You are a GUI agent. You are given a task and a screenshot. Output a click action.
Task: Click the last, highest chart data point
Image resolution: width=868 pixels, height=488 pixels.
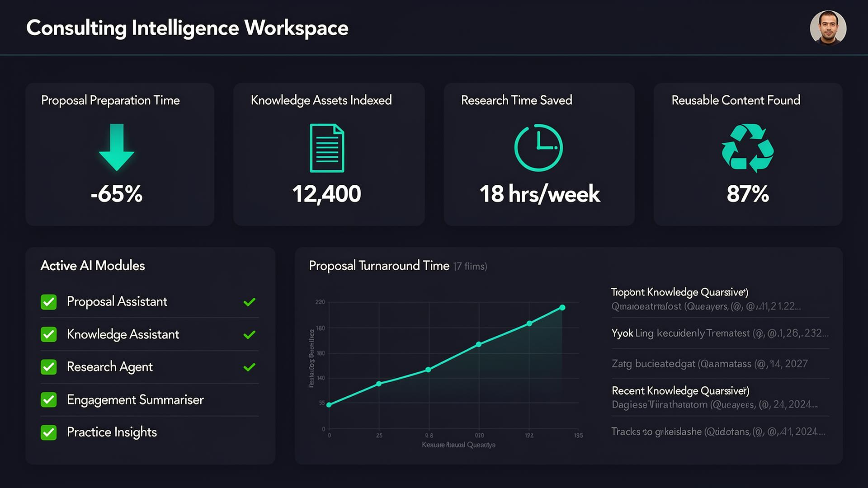point(562,308)
